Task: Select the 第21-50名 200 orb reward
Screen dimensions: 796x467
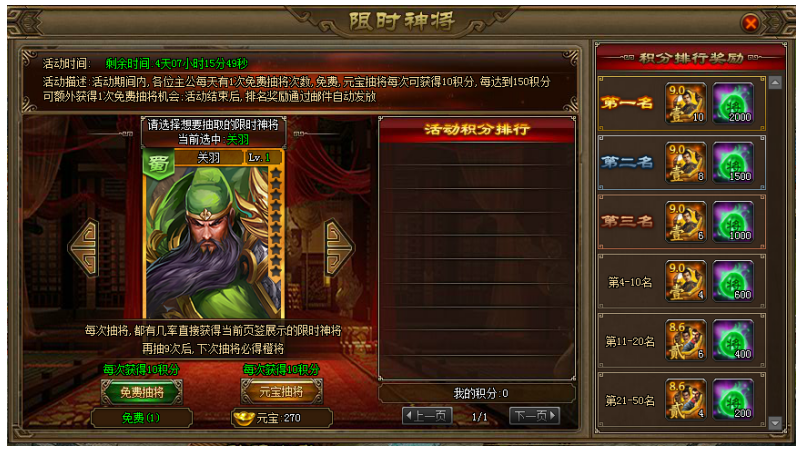Action: click(x=733, y=399)
